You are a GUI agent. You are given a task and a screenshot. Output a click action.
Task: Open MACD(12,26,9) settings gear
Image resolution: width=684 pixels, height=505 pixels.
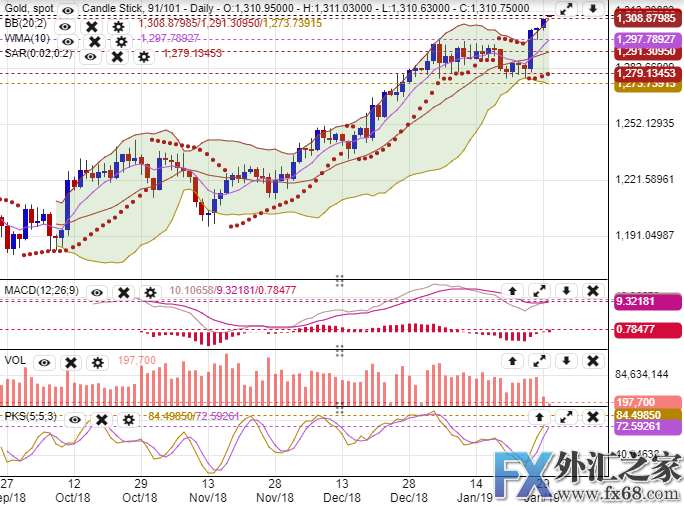pyautogui.click(x=150, y=293)
